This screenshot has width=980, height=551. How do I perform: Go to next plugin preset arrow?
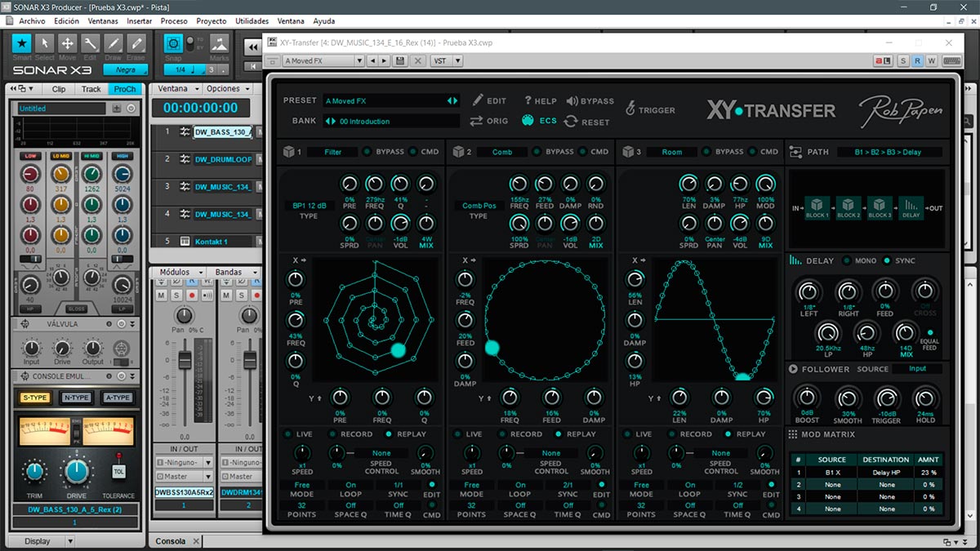(x=384, y=60)
